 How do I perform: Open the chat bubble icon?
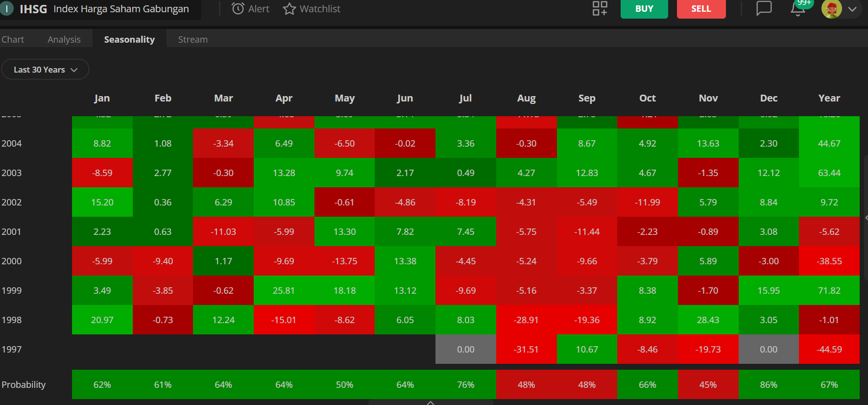764,8
